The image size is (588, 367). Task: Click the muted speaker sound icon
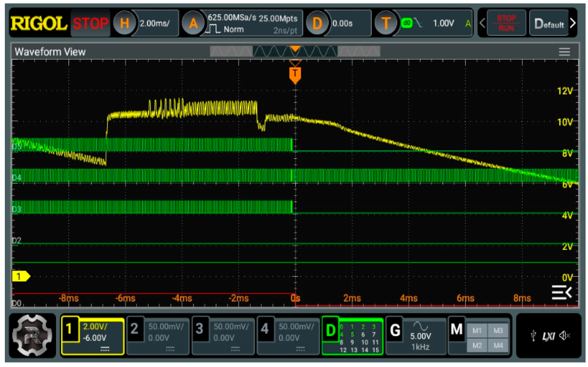click(x=564, y=336)
